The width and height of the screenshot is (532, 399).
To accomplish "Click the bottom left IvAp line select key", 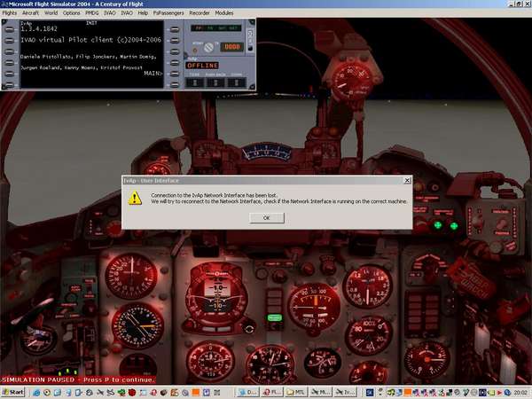I will click(x=10, y=85).
